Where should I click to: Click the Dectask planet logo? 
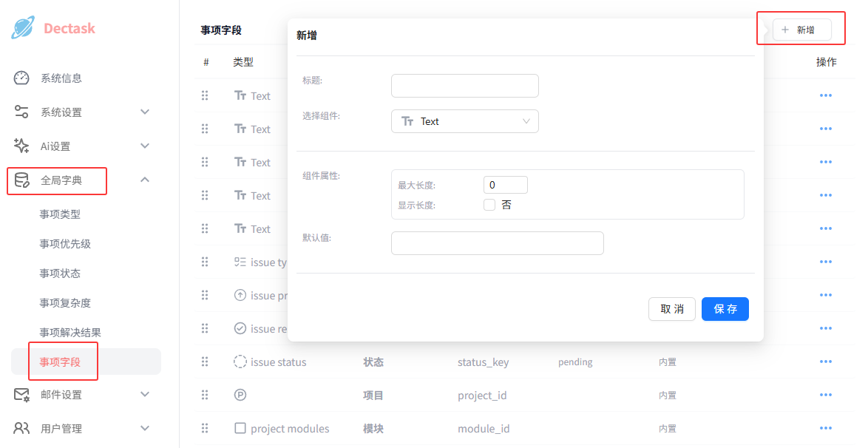23,27
